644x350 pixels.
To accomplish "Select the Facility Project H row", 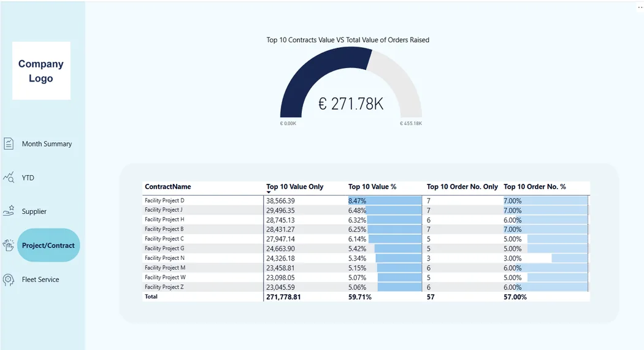I will tap(366, 219).
